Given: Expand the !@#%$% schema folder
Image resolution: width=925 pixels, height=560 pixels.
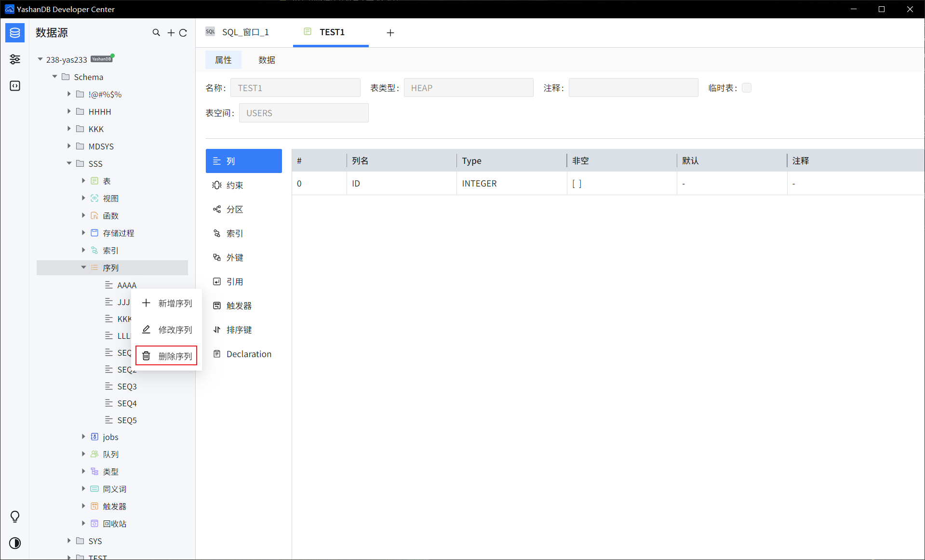Looking at the screenshot, I should pyautogui.click(x=69, y=94).
